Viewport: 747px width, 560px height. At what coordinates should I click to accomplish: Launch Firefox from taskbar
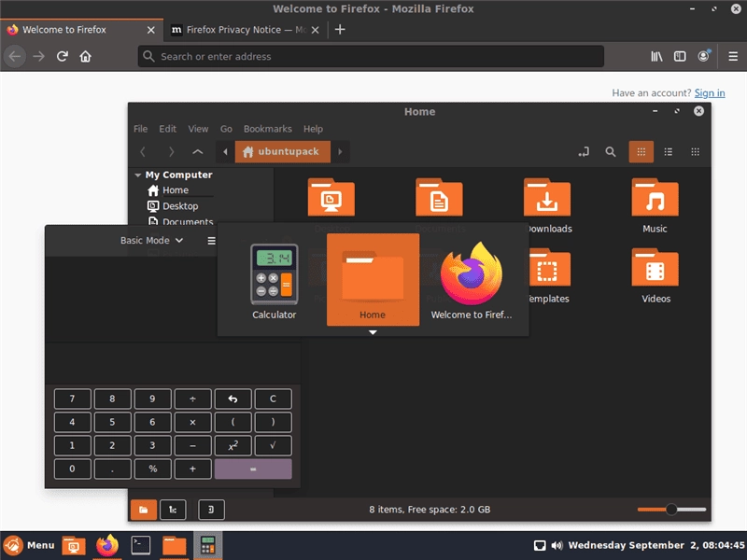[x=107, y=546]
